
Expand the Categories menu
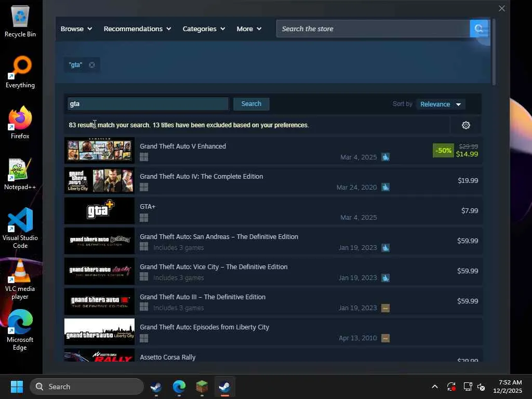[204, 29]
